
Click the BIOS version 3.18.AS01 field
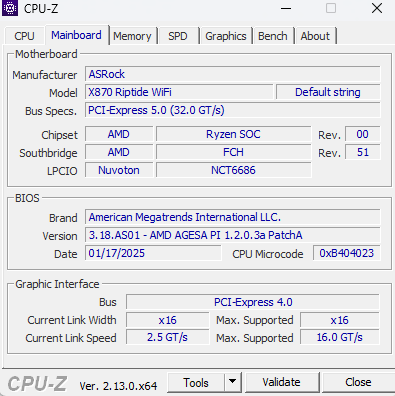233,235
